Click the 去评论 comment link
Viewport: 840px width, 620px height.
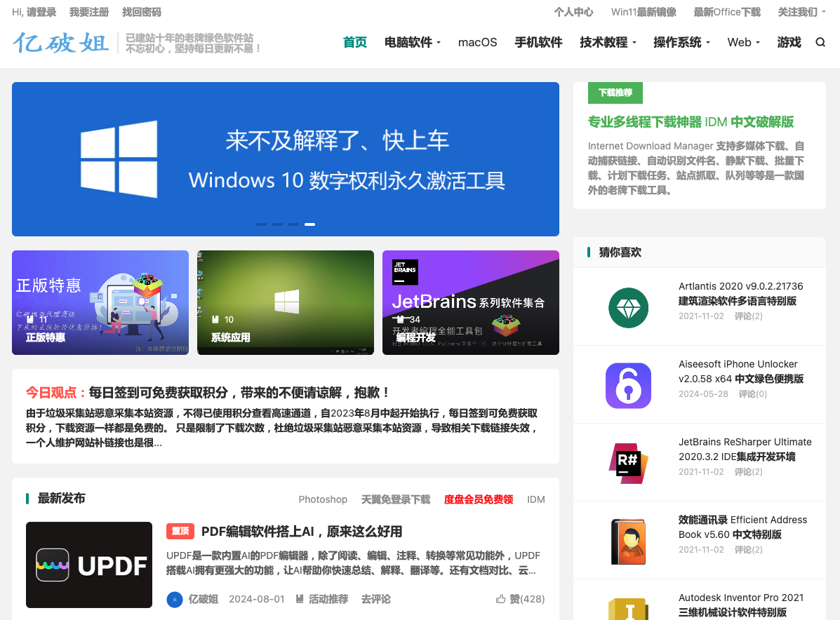[x=375, y=599]
